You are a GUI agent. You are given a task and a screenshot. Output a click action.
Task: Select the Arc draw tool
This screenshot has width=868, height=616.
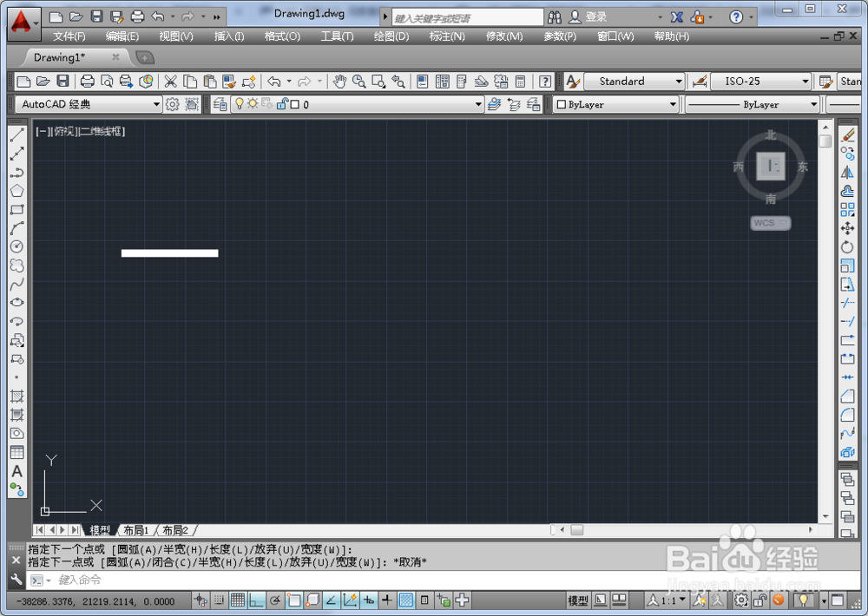pos(17,228)
